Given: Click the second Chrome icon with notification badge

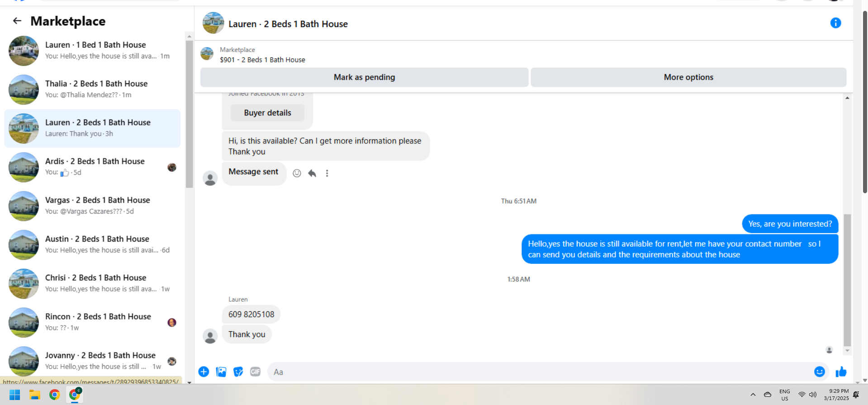Looking at the screenshot, I should click(75, 395).
